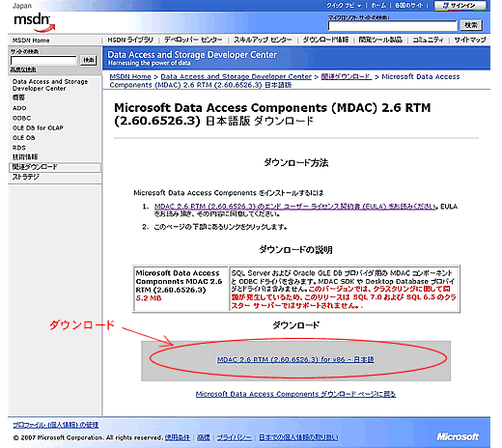502x448 pixels.
Task: Open the MSDN Library menu item
Action: (130, 40)
